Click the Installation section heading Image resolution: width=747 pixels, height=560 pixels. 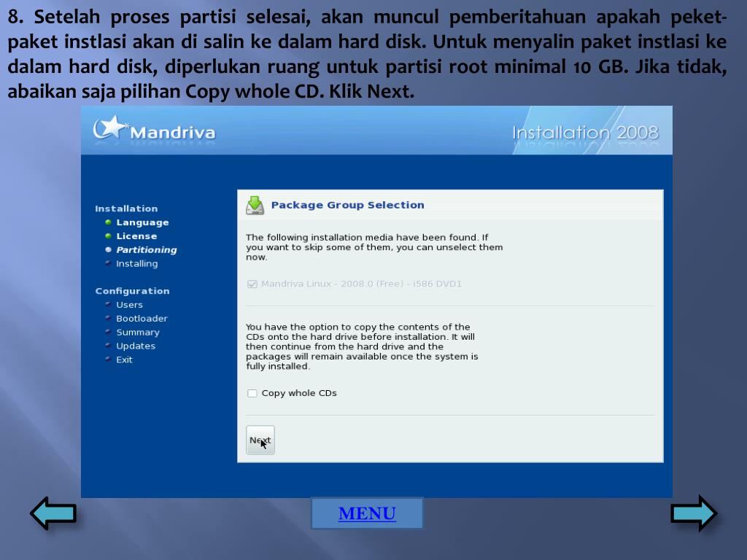pos(126,209)
